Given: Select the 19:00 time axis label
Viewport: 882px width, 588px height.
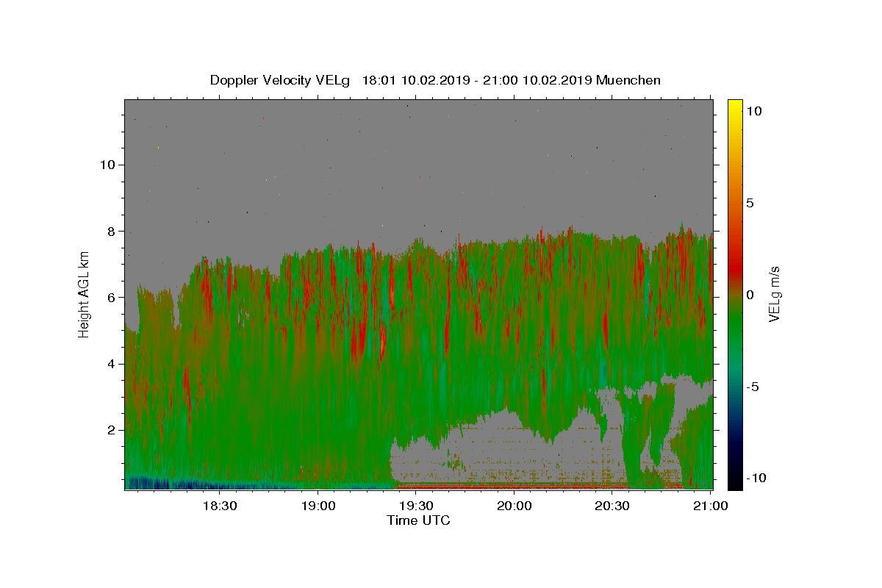Looking at the screenshot, I should (318, 506).
